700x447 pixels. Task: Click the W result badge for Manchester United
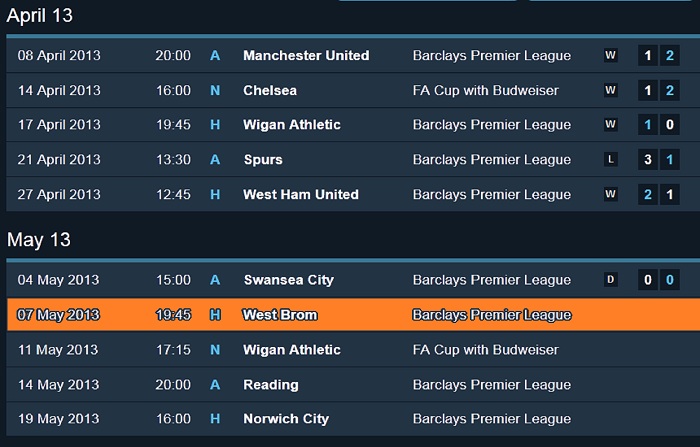(x=610, y=56)
